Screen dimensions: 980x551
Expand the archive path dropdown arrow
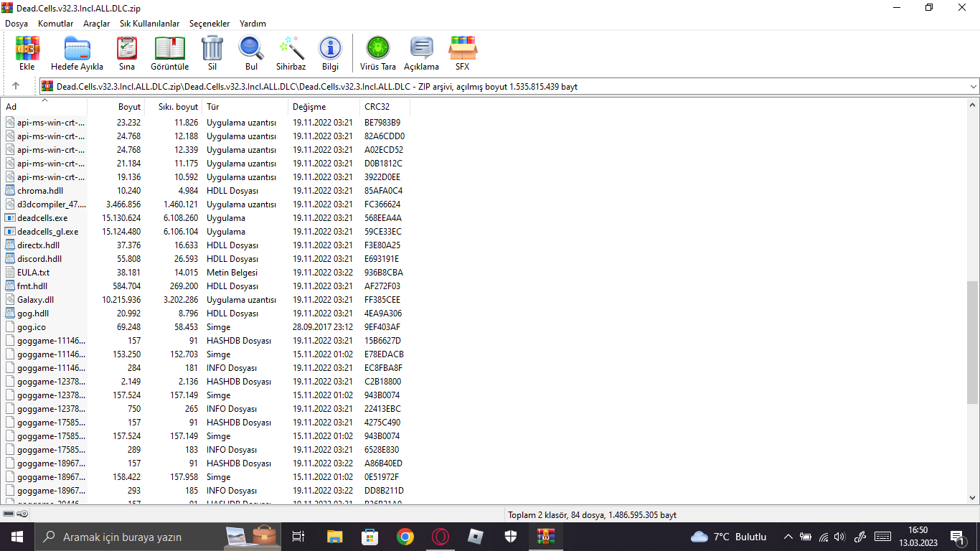pyautogui.click(x=973, y=87)
